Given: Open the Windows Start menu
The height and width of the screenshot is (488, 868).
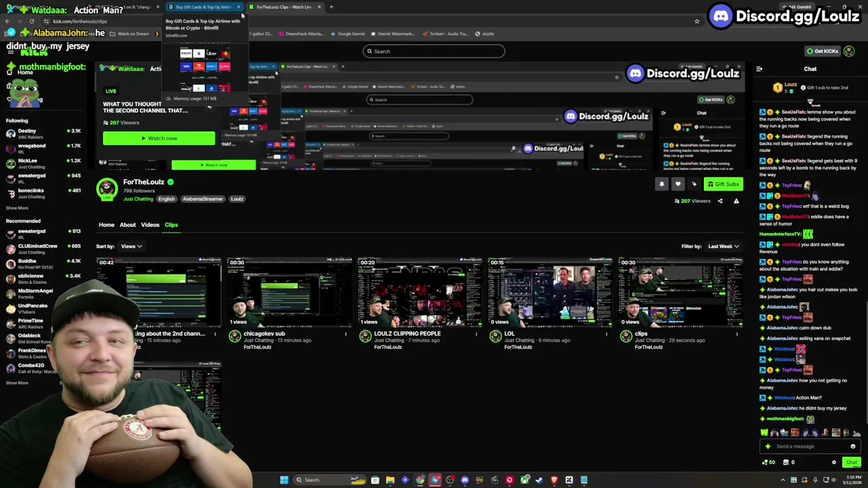Looking at the screenshot, I should tap(284, 480).
